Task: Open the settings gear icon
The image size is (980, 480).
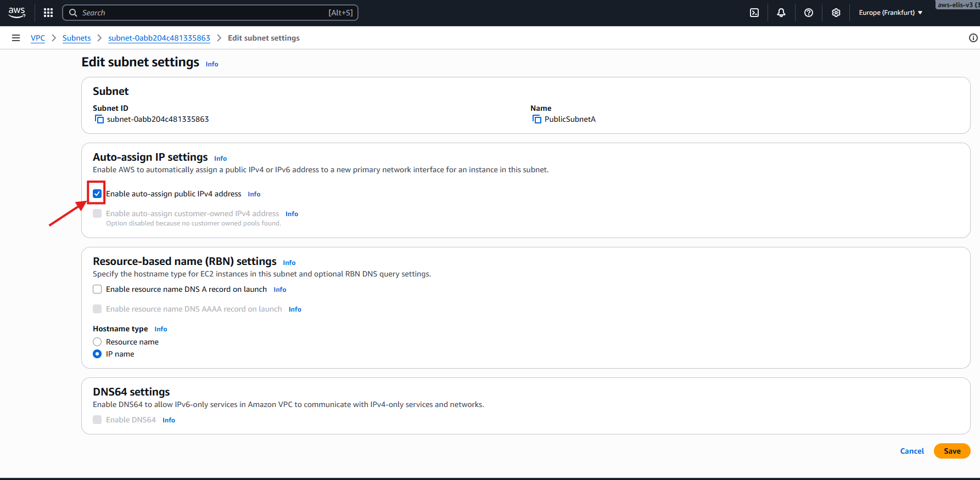Action: [x=836, y=13]
